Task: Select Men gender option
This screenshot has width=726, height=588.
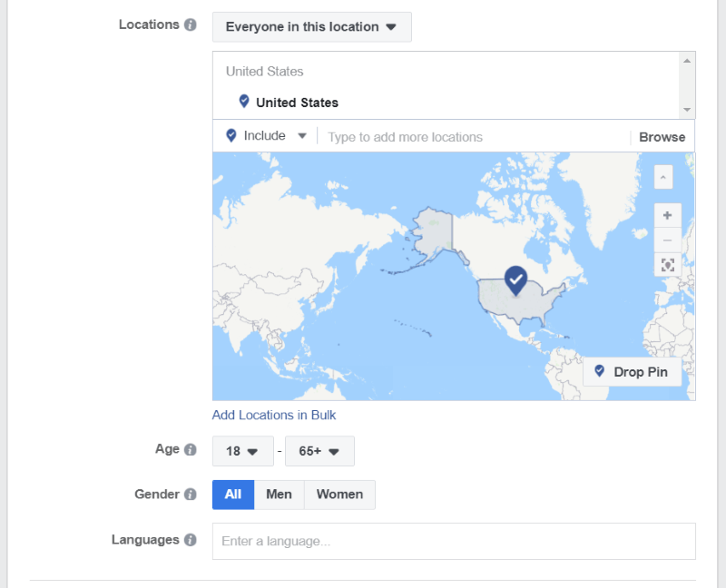Action: point(279,495)
